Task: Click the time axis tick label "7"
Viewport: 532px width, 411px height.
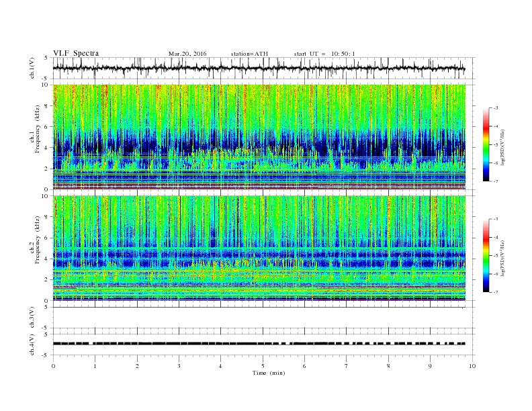Action: coord(347,366)
